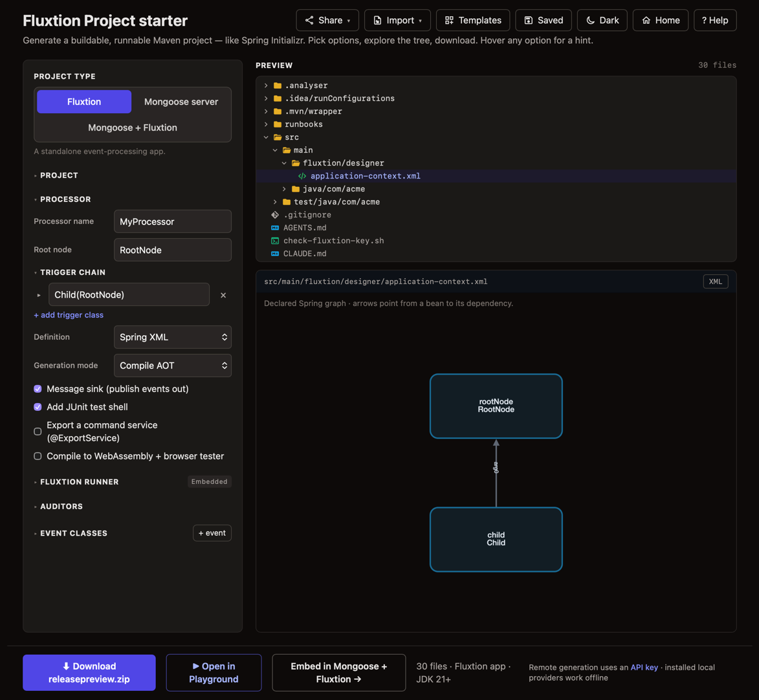759x700 pixels.
Task: Select the .gitignore file name
Action: point(307,215)
